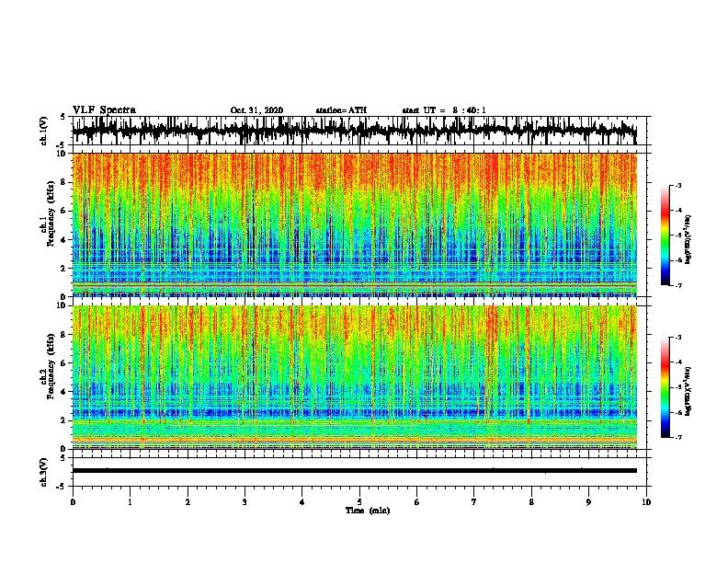
Task: Click the "2" kHz tick on ch.2 axis
Action: click(x=64, y=420)
